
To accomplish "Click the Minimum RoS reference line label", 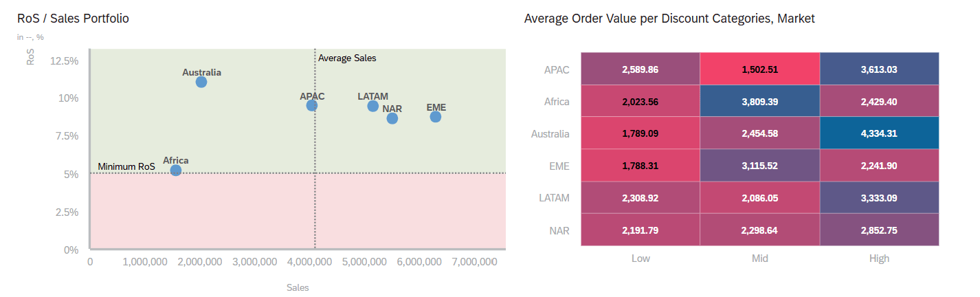I will click(x=126, y=166).
